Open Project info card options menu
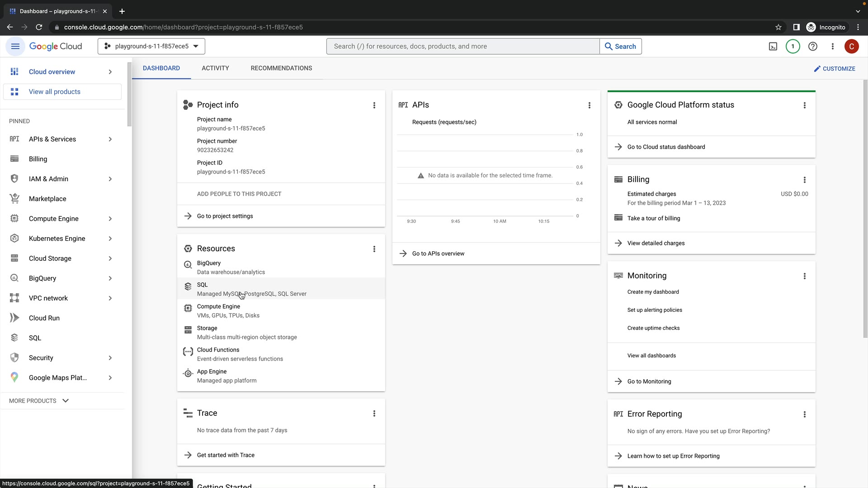 pyautogui.click(x=374, y=105)
